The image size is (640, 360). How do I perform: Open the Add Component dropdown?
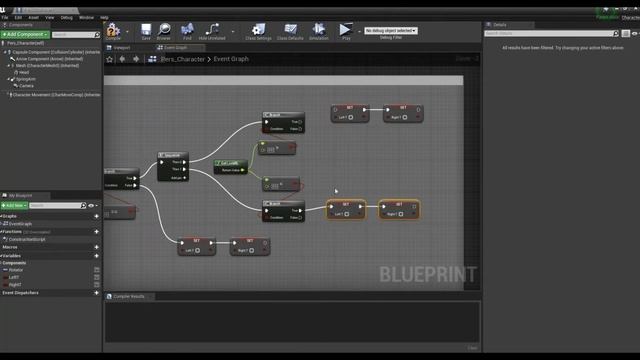coord(25,34)
